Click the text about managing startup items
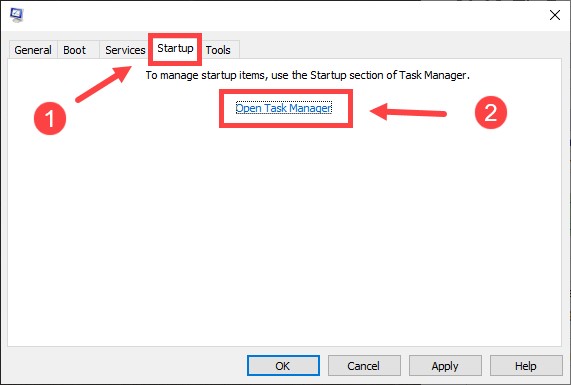This screenshot has width=571, height=385. tap(308, 75)
